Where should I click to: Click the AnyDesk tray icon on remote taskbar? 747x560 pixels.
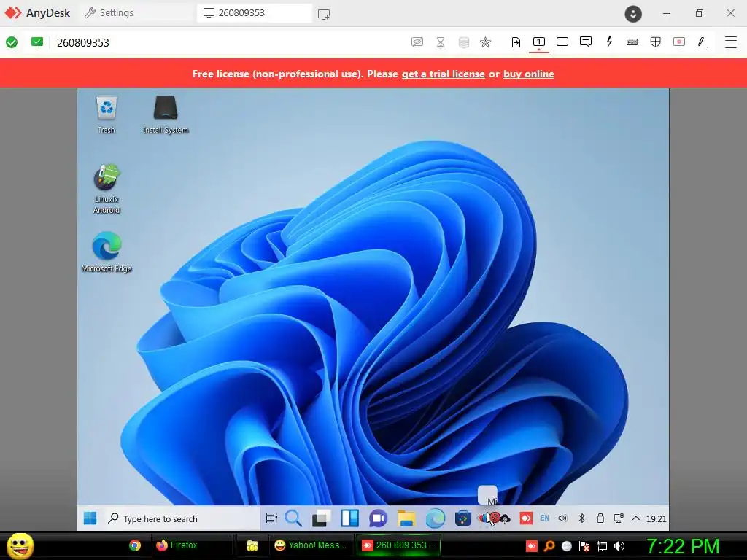(526, 518)
